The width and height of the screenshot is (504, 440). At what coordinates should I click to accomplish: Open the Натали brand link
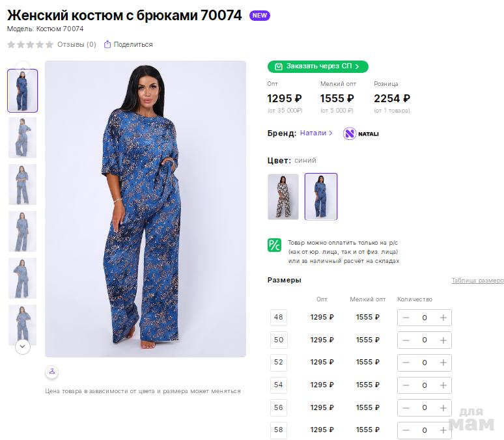pyautogui.click(x=316, y=133)
